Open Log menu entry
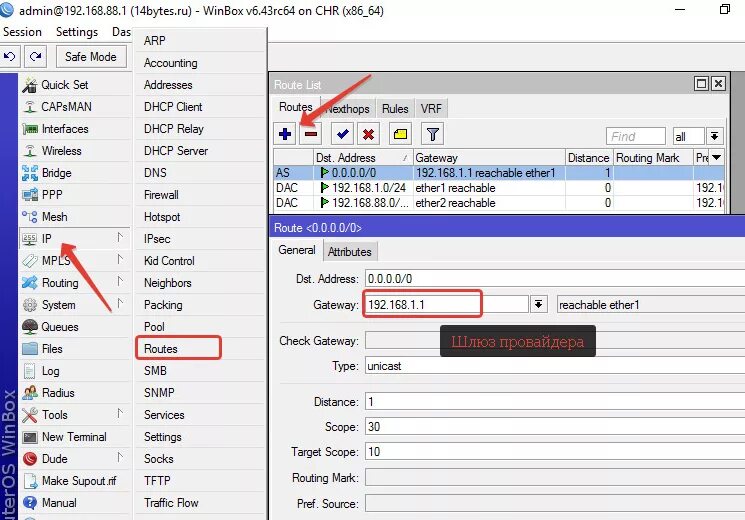Image resolution: width=745 pixels, height=520 pixels. 75,371
